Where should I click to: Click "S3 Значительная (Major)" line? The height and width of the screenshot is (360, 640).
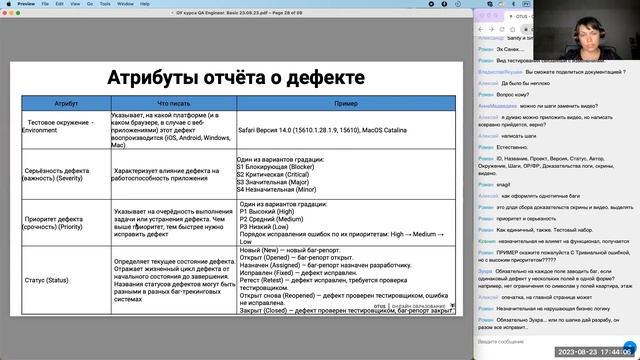(x=273, y=182)
